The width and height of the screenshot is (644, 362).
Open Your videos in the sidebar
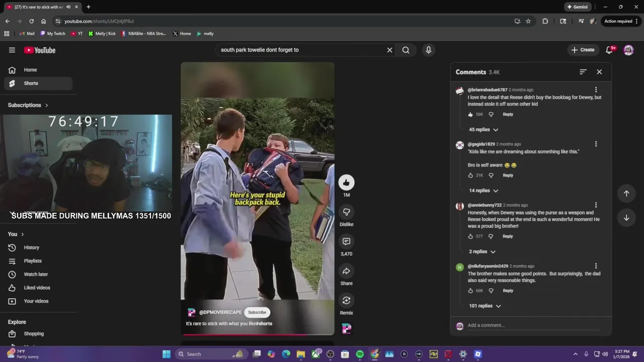(38, 301)
